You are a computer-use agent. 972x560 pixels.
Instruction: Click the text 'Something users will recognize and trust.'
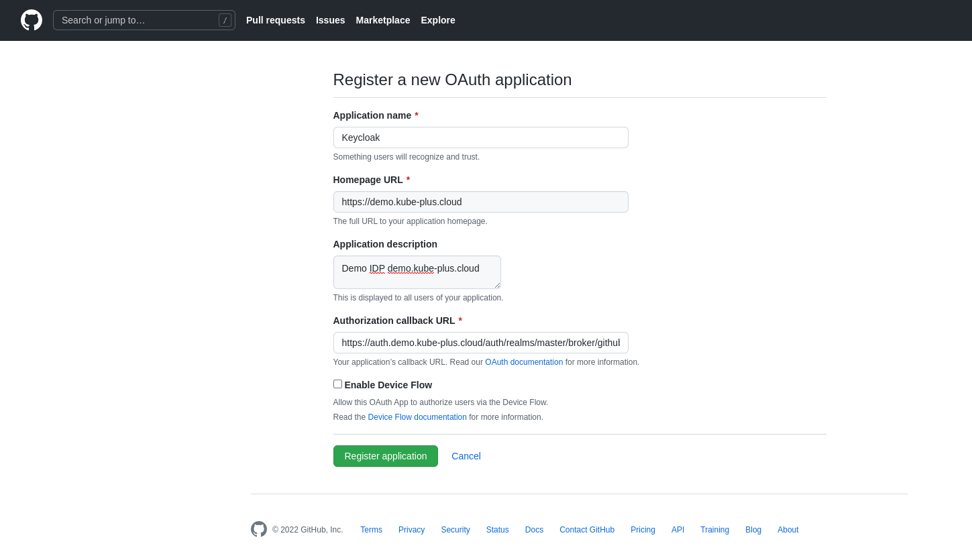point(407,157)
